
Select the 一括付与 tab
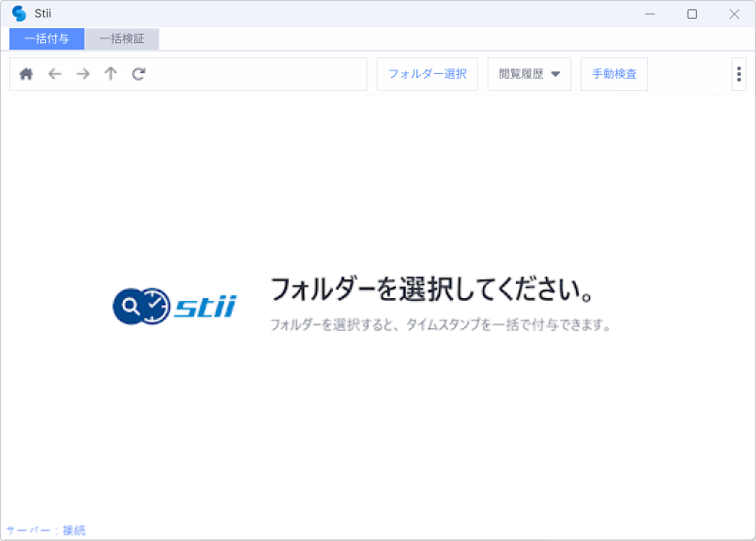(x=45, y=39)
